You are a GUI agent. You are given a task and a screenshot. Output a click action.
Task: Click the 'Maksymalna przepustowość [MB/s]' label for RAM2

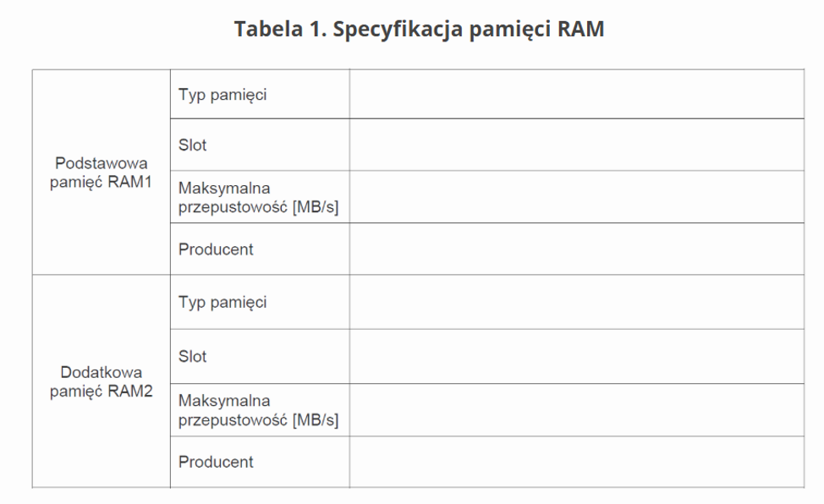pyautogui.click(x=258, y=409)
